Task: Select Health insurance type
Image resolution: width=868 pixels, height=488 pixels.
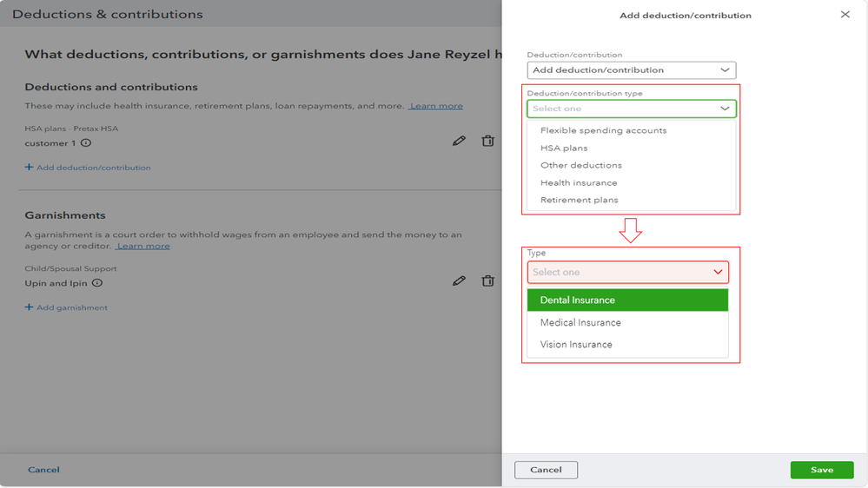Action: pyautogui.click(x=579, y=182)
